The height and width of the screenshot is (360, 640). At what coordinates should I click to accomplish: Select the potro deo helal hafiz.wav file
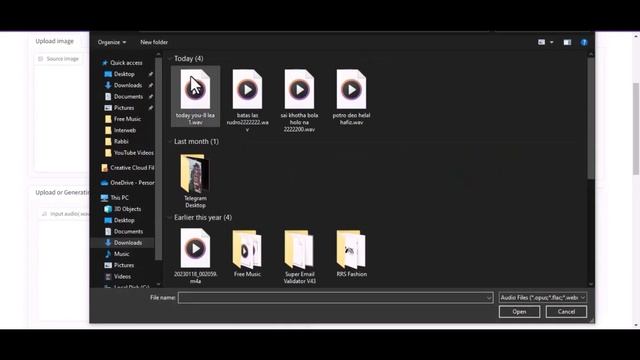(351, 97)
